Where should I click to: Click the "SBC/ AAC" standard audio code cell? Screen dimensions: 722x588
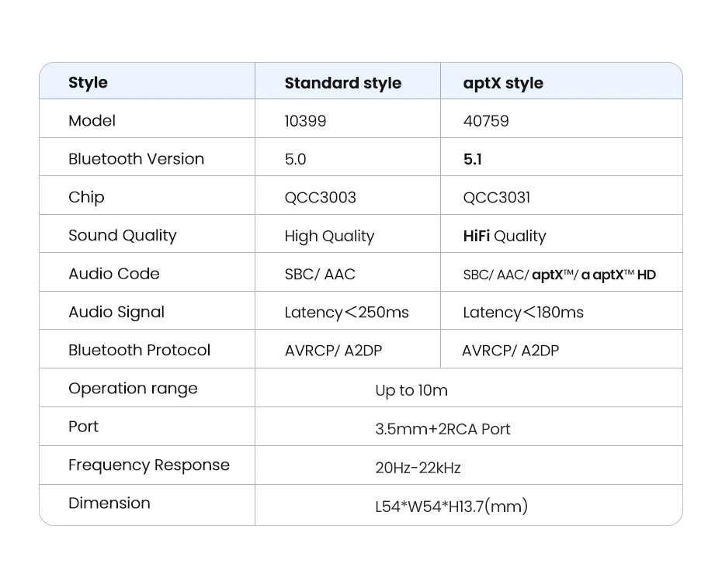[x=320, y=274]
